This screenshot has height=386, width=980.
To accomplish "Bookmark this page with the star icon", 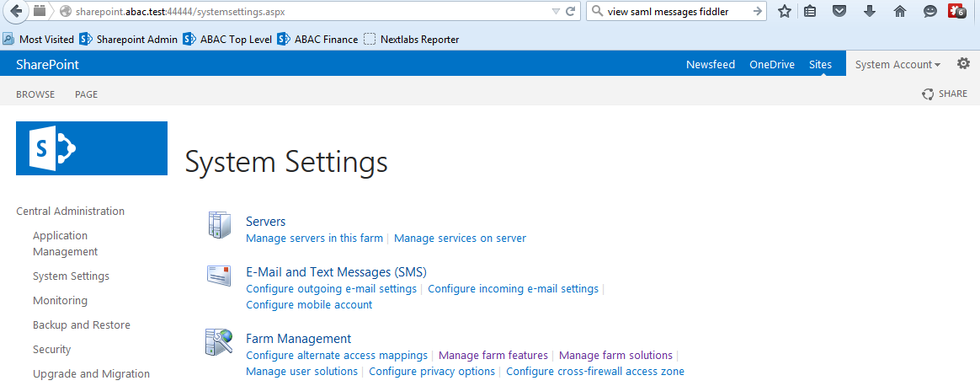I will click(x=785, y=11).
